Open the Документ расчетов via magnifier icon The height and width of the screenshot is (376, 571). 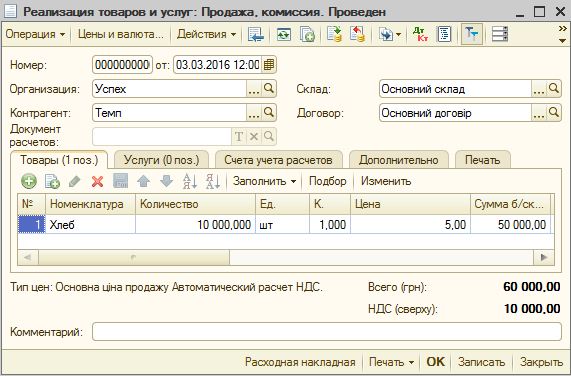tap(269, 136)
